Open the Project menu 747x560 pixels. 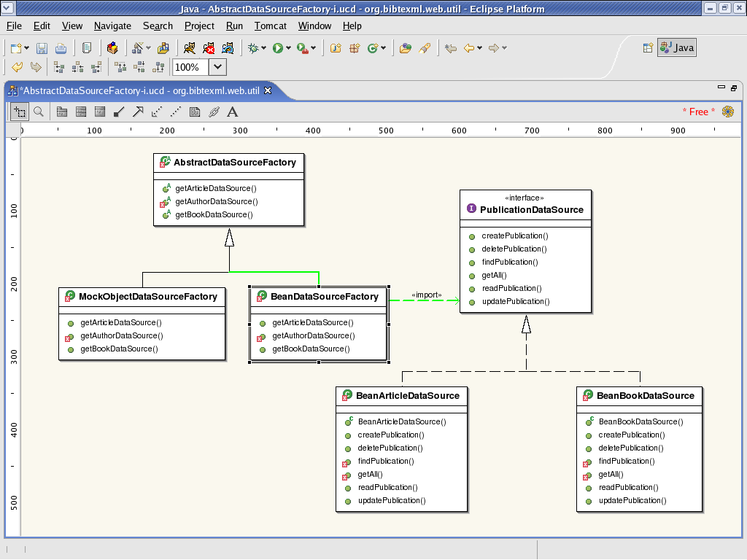pos(199,26)
